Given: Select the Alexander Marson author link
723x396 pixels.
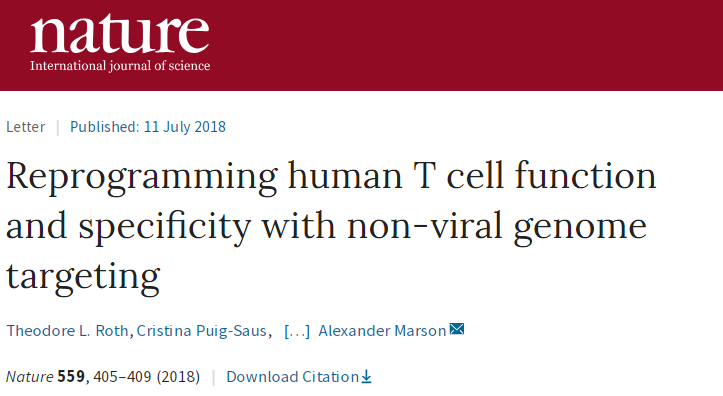Looking at the screenshot, I should (382, 331).
